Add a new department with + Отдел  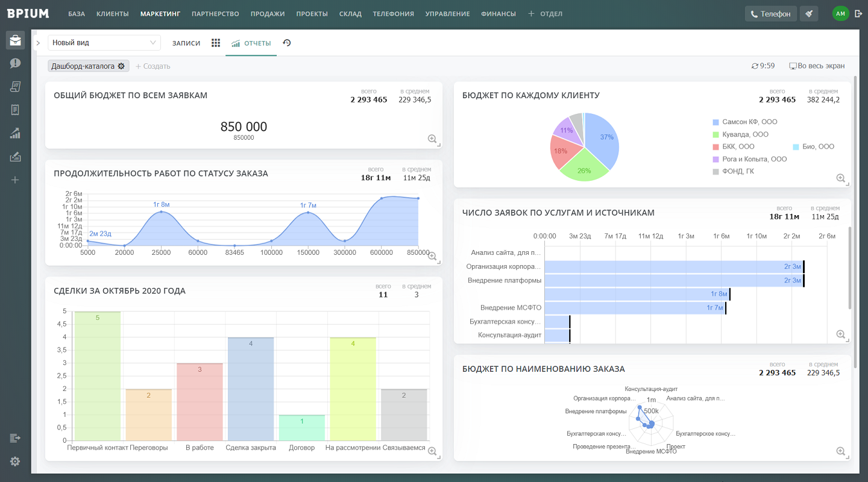[x=545, y=14]
